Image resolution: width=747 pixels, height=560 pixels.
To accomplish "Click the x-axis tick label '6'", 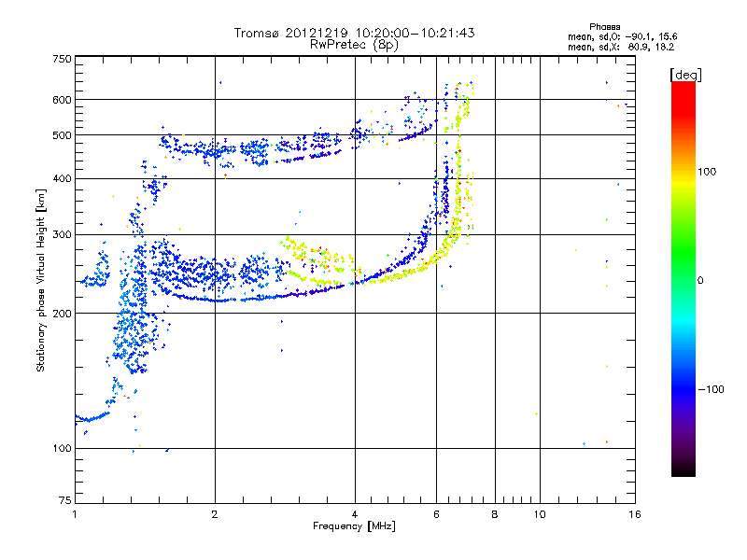I will pyautogui.click(x=436, y=514).
